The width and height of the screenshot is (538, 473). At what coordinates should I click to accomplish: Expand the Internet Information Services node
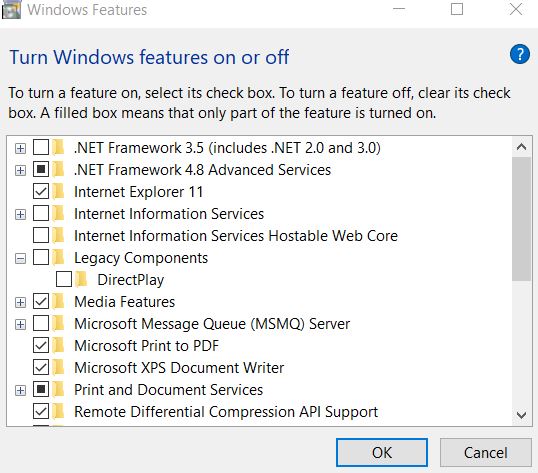pyautogui.click(x=20, y=214)
